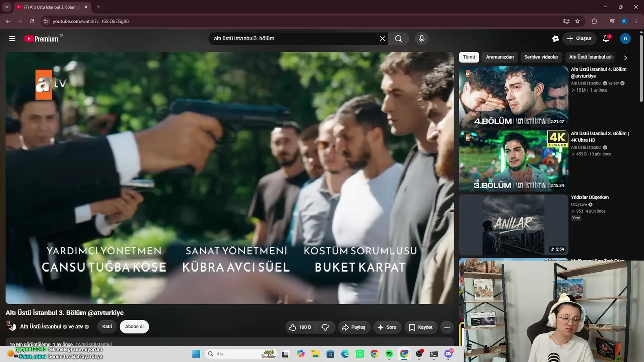Viewport: 644px width, 362px height.
Task: Open Microsoft Store from the taskbar
Action: pyautogui.click(x=330, y=354)
